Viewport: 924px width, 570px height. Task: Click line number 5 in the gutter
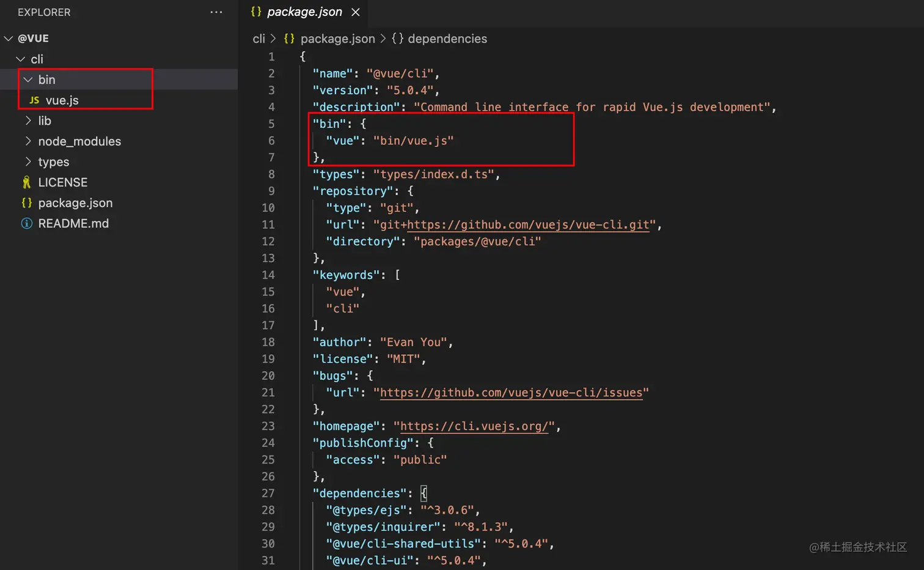tap(271, 124)
